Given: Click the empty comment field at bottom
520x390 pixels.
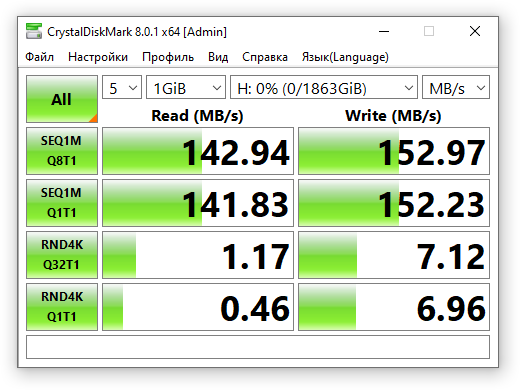Looking at the screenshot, I should pyautogui.click(x=258, y=347).
